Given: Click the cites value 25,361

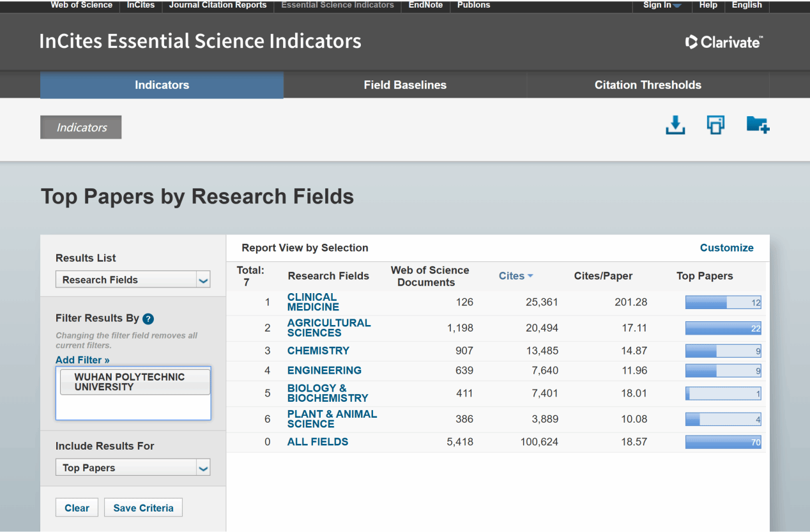Looking at the screenshot, I should (542, 302).
